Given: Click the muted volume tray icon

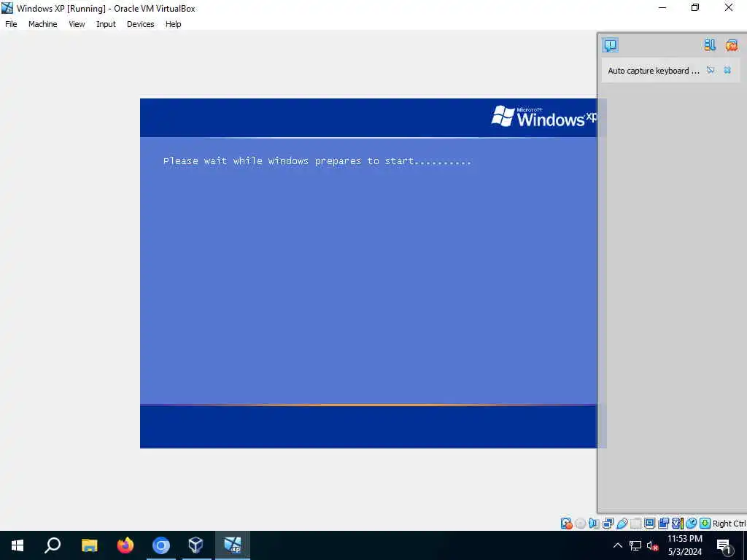Looking at the screenshot, I should 652,545.
